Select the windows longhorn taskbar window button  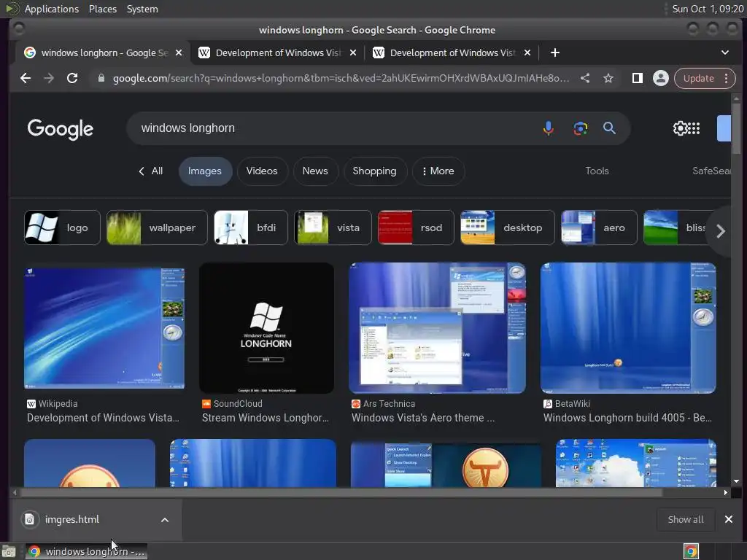(x=87, y=551)
